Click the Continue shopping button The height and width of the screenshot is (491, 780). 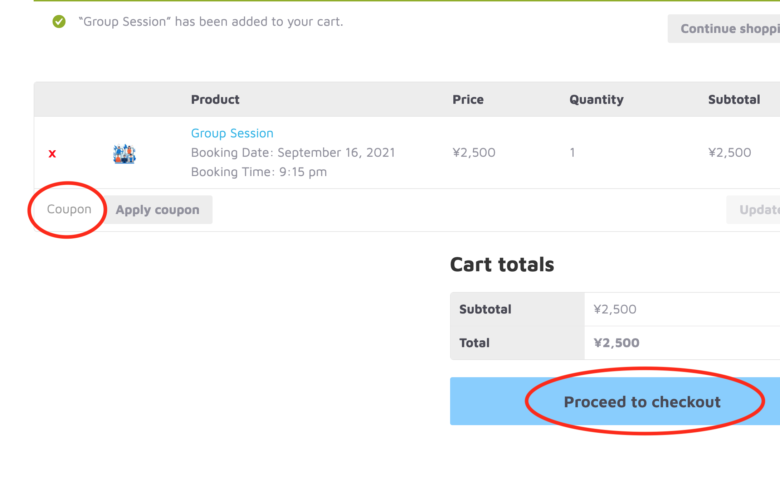click(724, 29)
